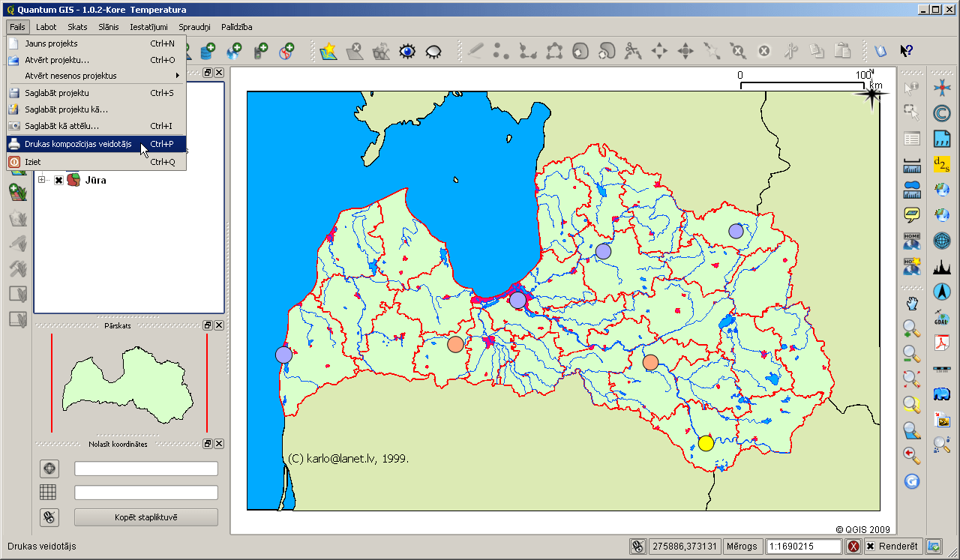Viewport: 960px width, 560px height.
Task: Click the new bookmark star icon
Action: point(328,51)
